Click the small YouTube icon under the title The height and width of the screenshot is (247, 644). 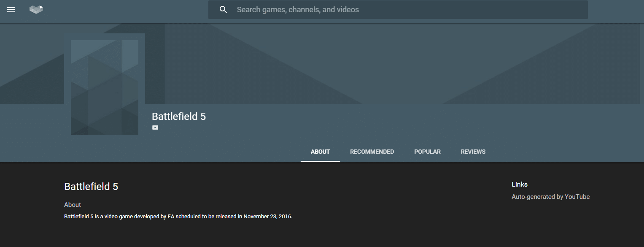click(x=155, y=128)
